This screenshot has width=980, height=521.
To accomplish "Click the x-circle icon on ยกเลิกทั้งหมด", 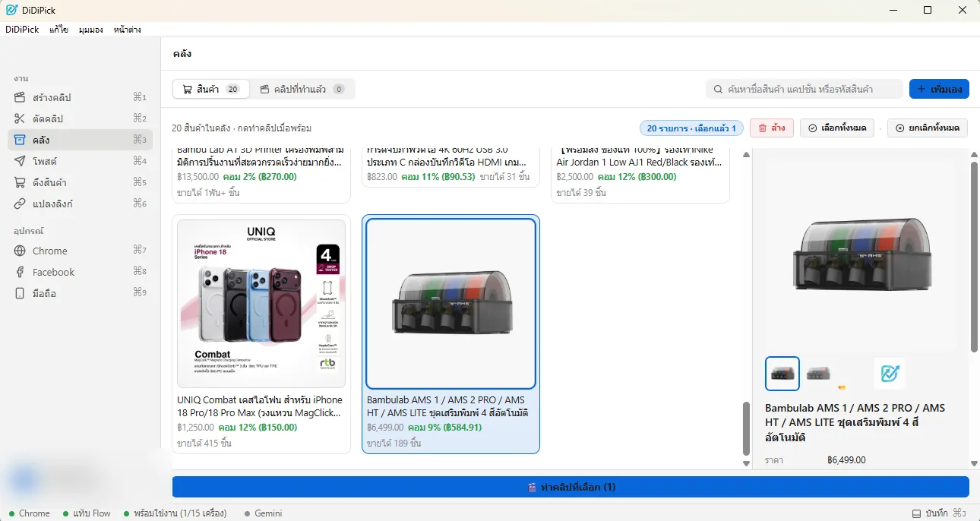I will 900,128.
